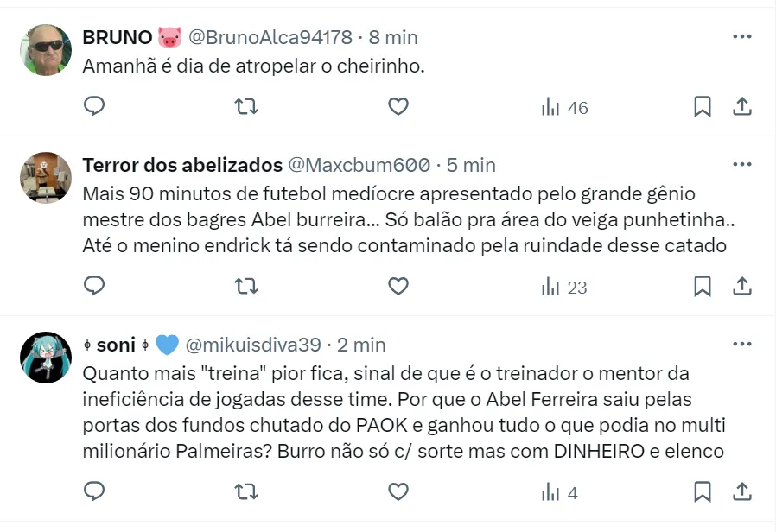The height and width of the screenshot is (532, 776).
Task: Like the Terror dos abelizados tweet
Action: 398,286
